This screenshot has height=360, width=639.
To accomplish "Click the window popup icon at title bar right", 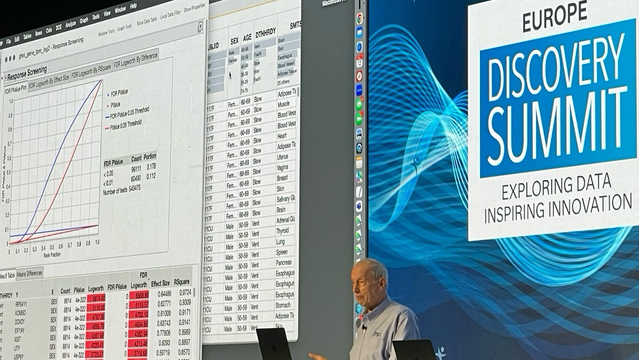I will tap(200, 27).
